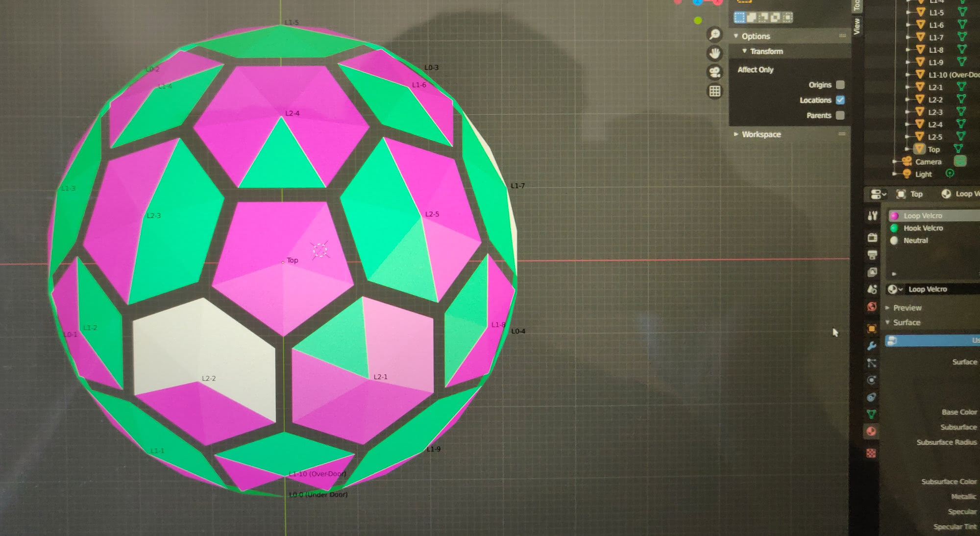Screen dimensions: 980x536
Task: Click the L2-2 white panel label
Action: [209, 379]
